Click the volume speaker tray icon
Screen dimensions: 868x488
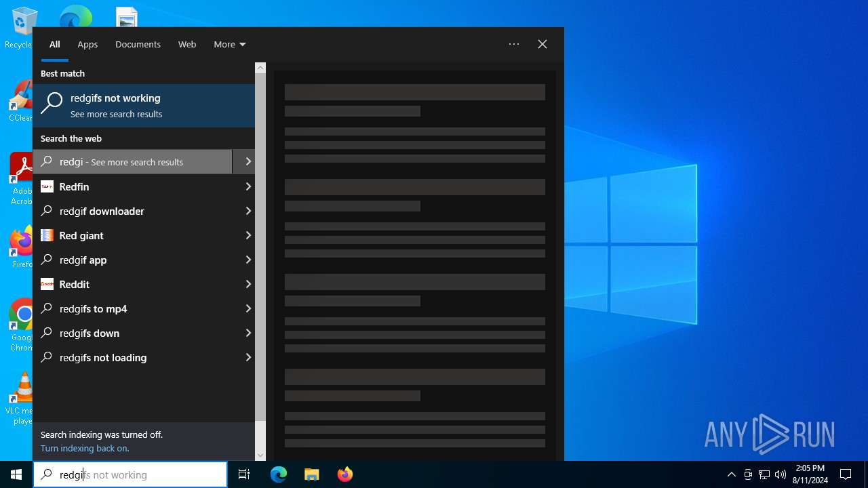tap(781, 474)
